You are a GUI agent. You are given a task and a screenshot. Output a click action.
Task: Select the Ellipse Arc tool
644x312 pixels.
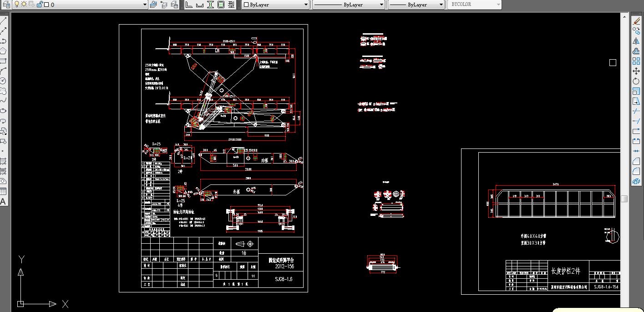pos(3,121)
